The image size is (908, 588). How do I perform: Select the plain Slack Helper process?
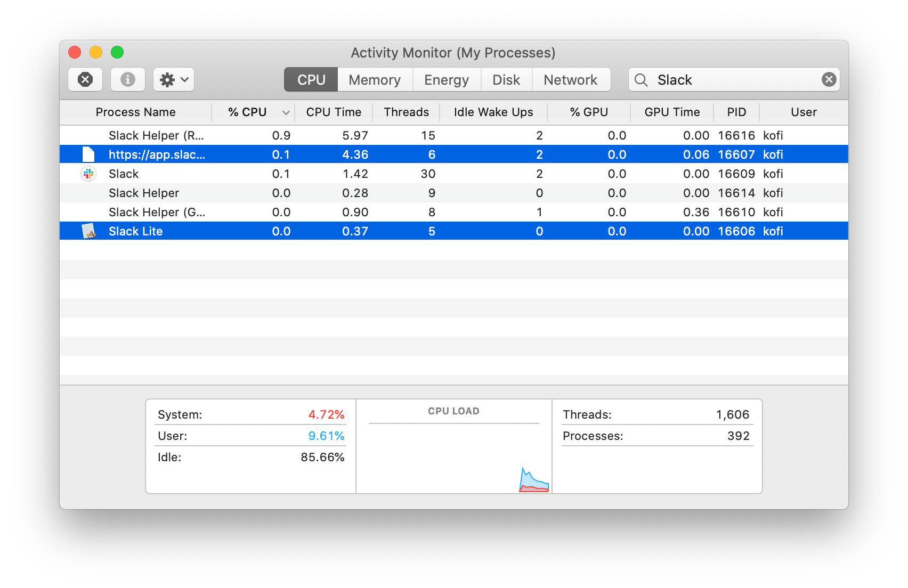click(x=454, y=193)
